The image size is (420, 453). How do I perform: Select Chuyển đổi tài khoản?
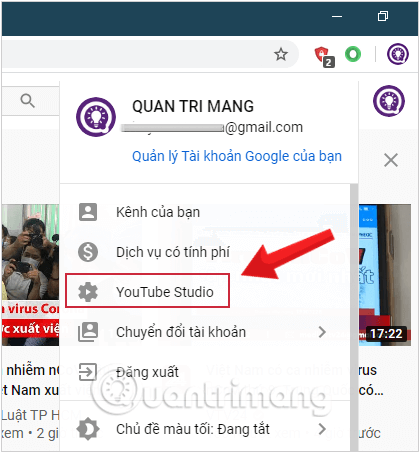click(x=205, y=332)
